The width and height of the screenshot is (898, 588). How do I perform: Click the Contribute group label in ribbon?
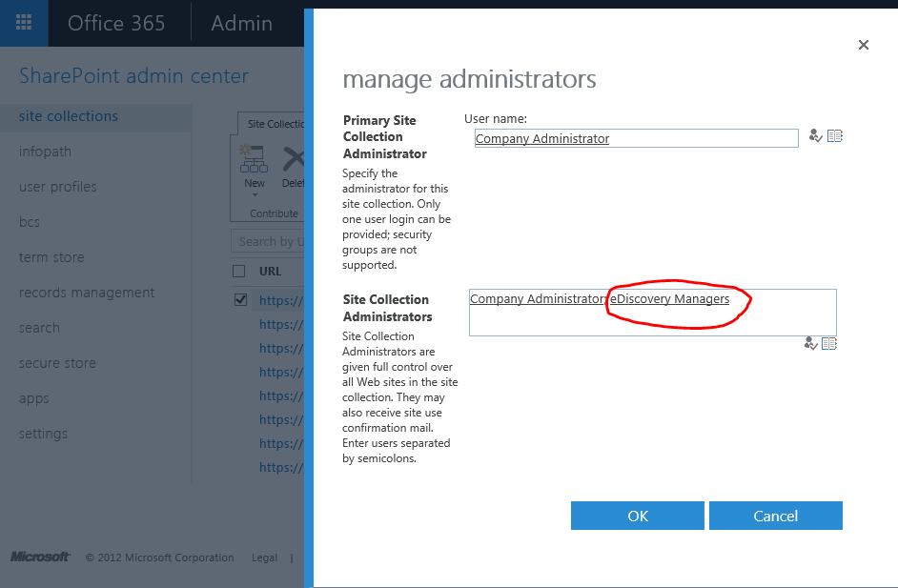point(274,213)
